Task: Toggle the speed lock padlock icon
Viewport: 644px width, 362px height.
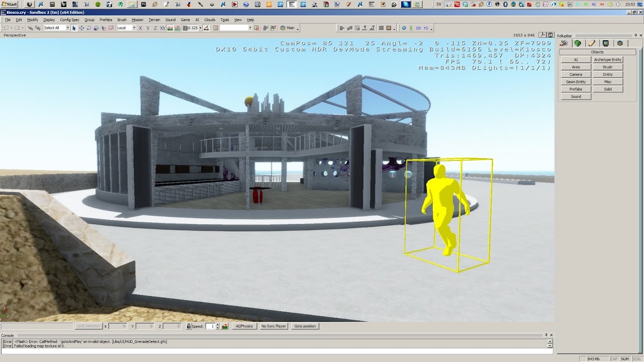Action: pos(188,326)
